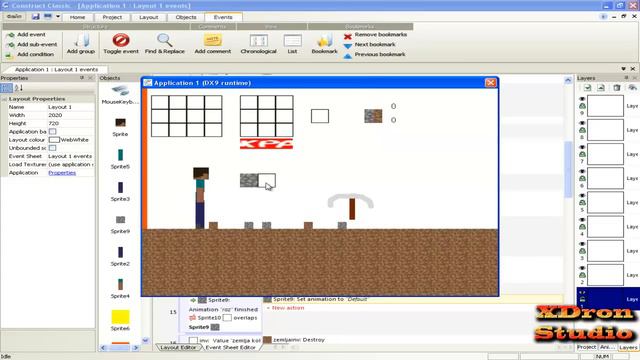Click Alphabetical sort button in Properties
The width and height of the screenshot is (640, 360).
tap(19, 88)
